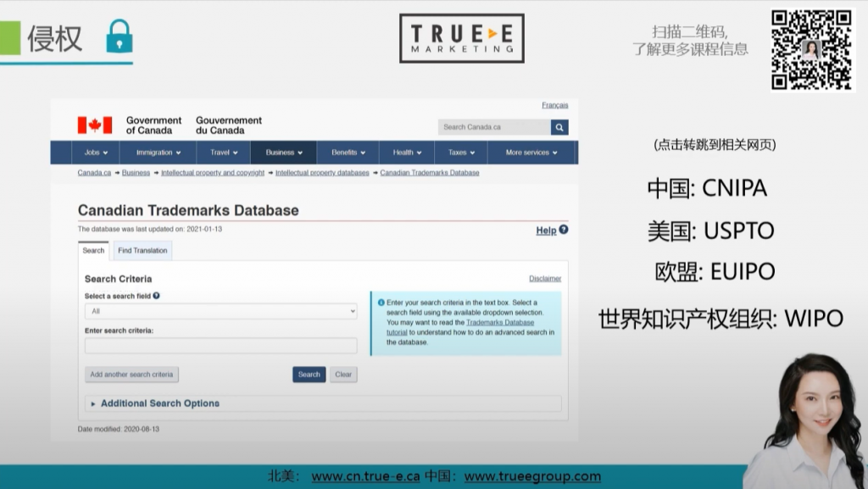This screenshot has height=489, width=868.
Task: Click the True-E Marketing logo
Action: (461, 39)
